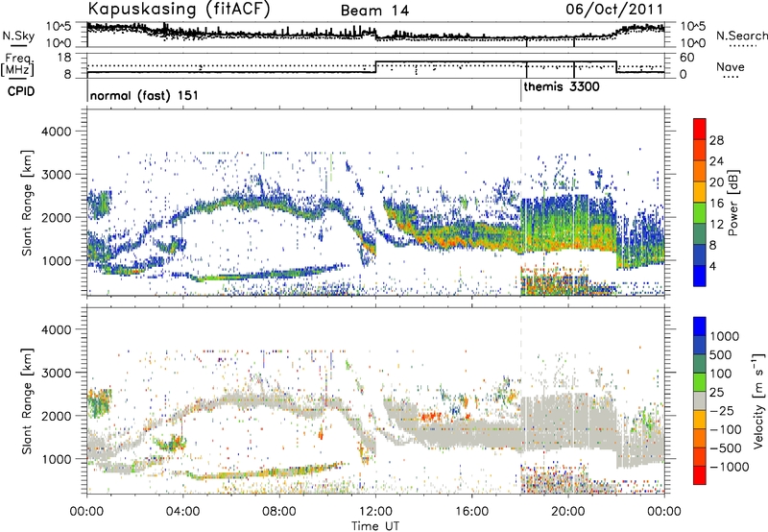
Task: Click the 'Slant Range [km]' label of power panel
Action: click(x=27, y=203)
